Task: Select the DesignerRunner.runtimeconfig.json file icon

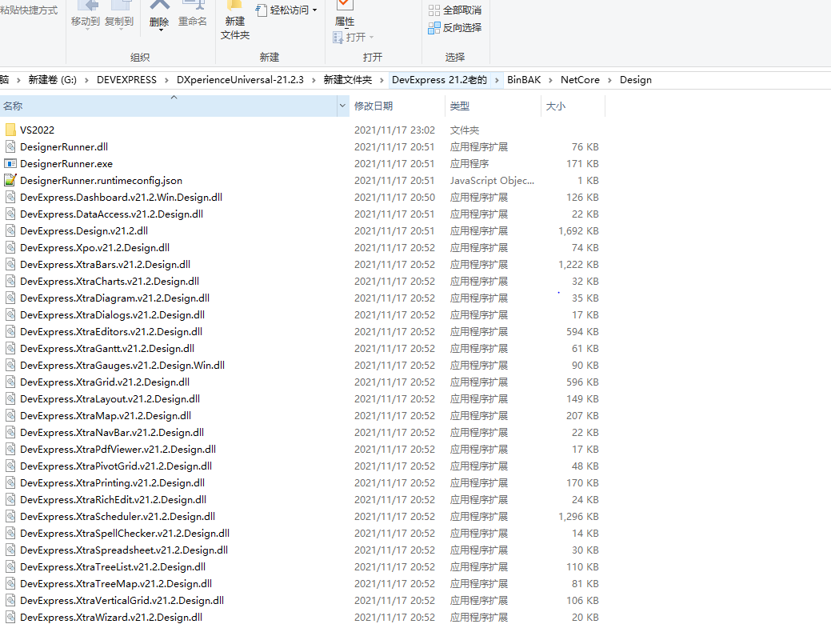Action: pos(10,180)
